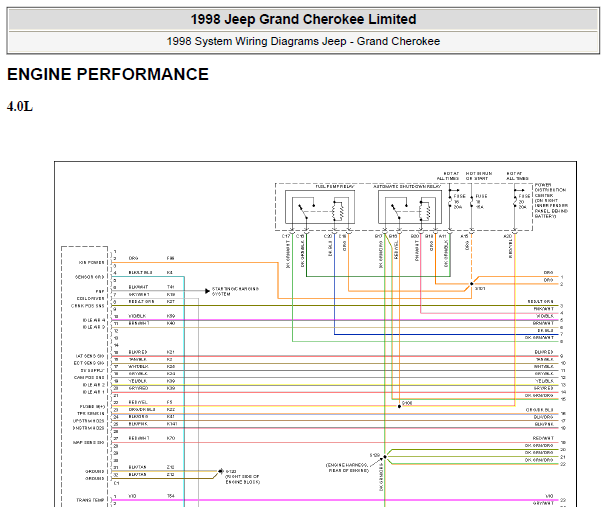Click the S106 splice dot
610x507 pixels.
coord(399,406)
